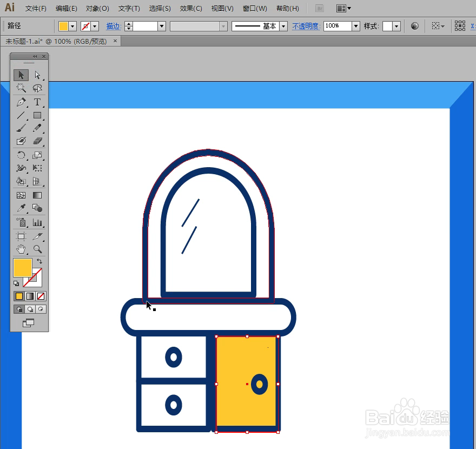Image resolution: width=476 pixels, height=449 pixels.
Task: Select the Selection tool (black arrow)
Action: coord(21,75)
